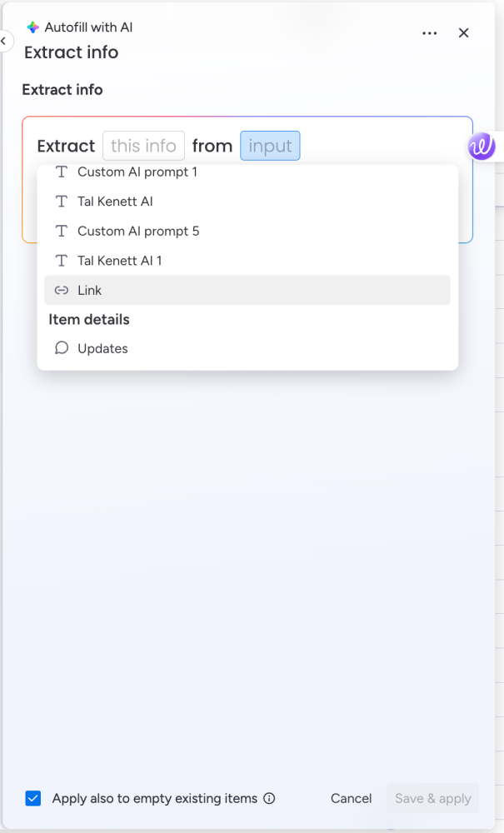This screenshot has width=504, height=833.
Task: Uncheck Apply also to empty existing items
Action: (33, 798)
